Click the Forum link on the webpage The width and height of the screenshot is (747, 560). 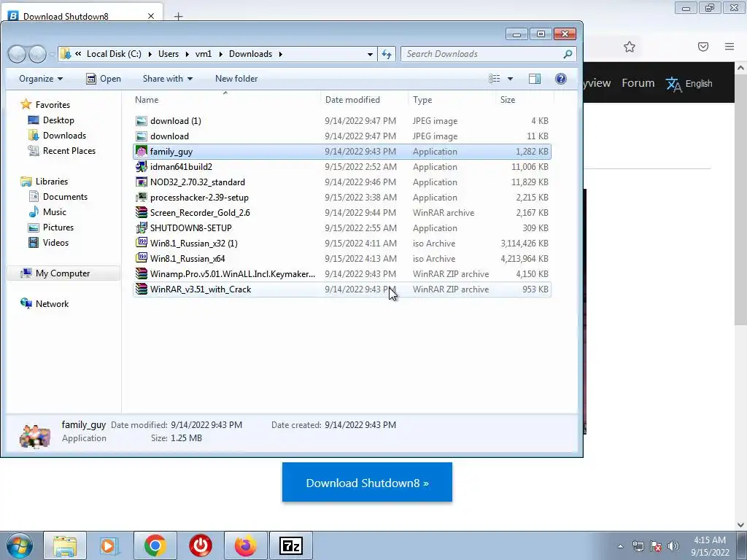[x=638, y=83]
